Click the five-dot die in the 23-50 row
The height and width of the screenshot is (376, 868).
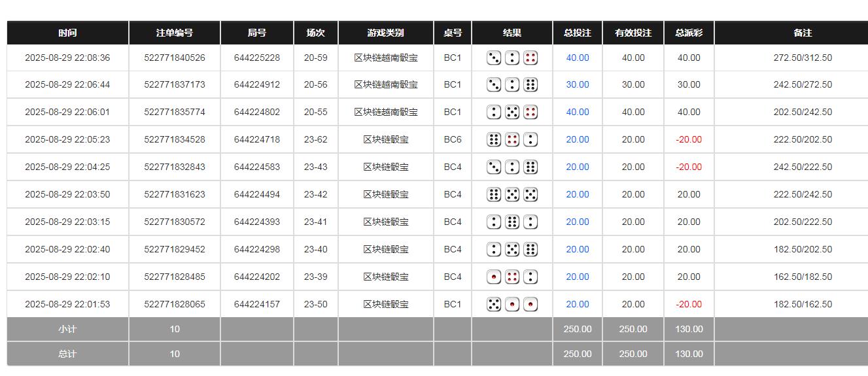click(494, 305)
